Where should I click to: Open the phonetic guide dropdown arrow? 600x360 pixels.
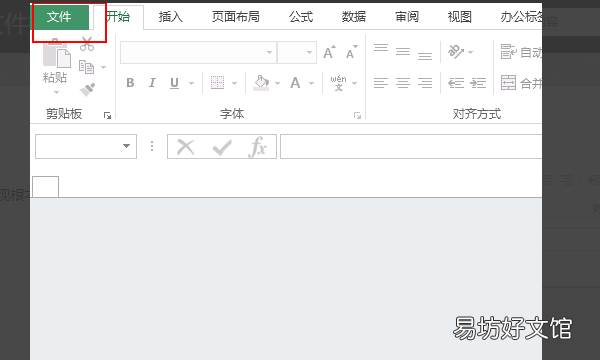click(x=354, y=83)
